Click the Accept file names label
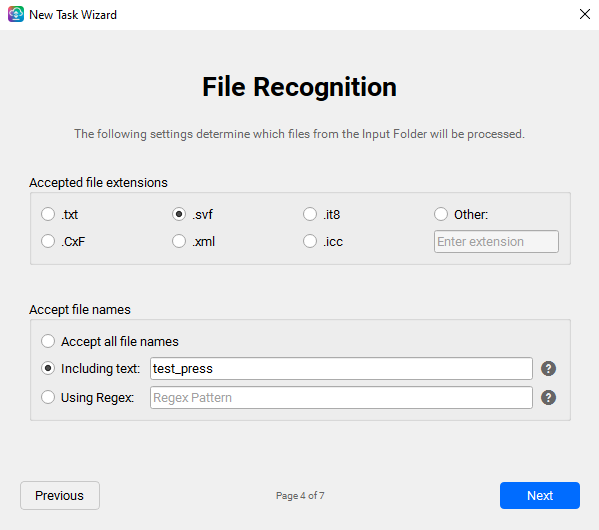This screenshot has height=530, width=599. tap(80, 310)
